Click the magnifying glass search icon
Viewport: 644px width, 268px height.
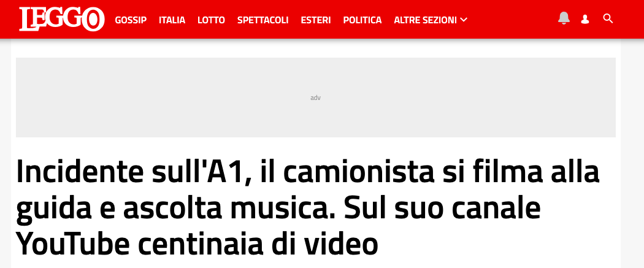point(608,18)
